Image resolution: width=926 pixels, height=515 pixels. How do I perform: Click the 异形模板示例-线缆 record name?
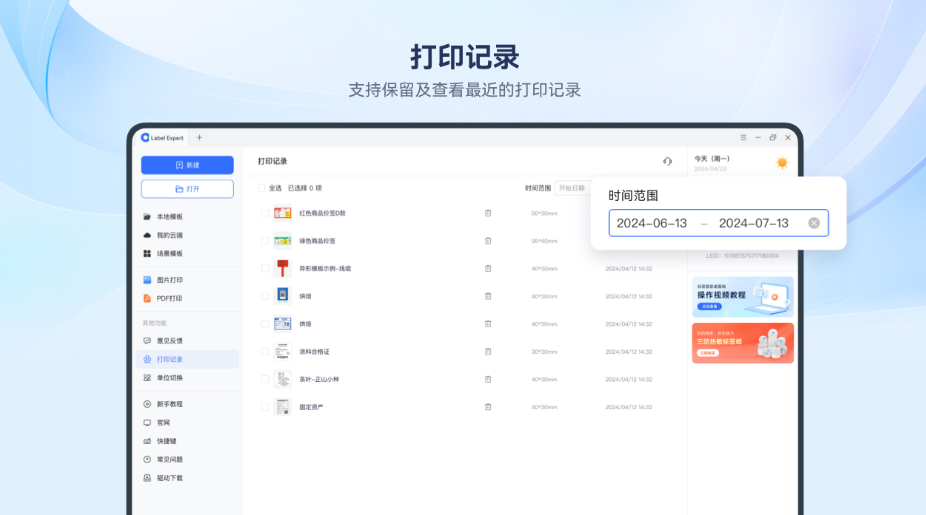point(325,269)
